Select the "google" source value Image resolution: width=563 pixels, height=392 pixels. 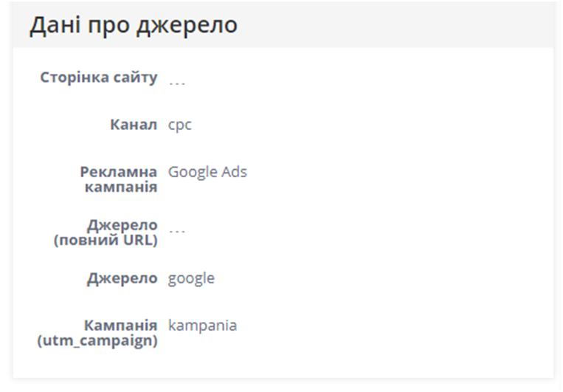click(x=191, y=278)
